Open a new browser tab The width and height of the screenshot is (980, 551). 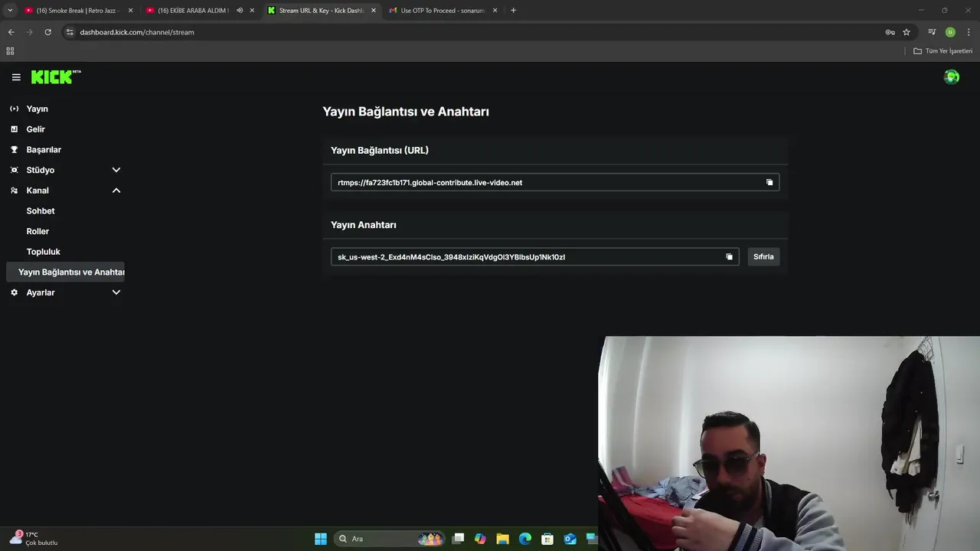pos(513,11)
